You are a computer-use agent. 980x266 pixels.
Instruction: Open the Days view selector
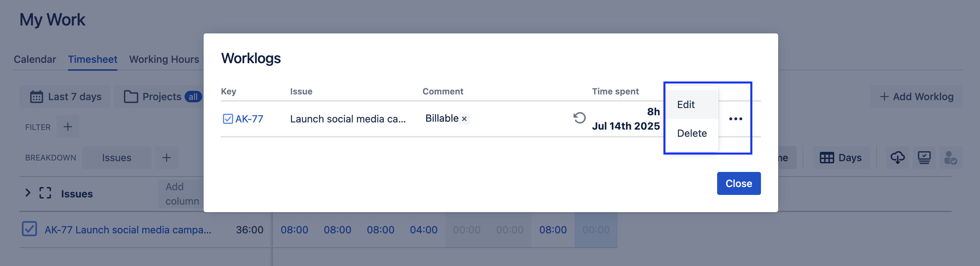tap(841, 158)
